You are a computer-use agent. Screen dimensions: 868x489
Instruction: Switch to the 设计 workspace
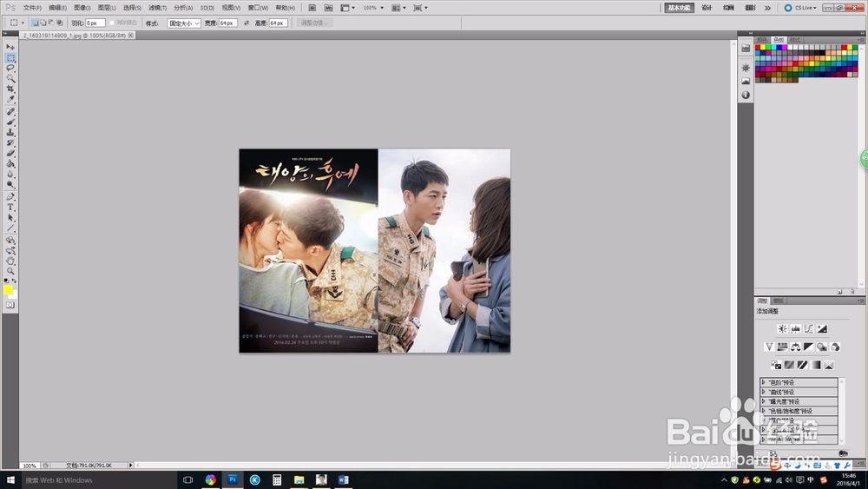[x=707, y=8]
